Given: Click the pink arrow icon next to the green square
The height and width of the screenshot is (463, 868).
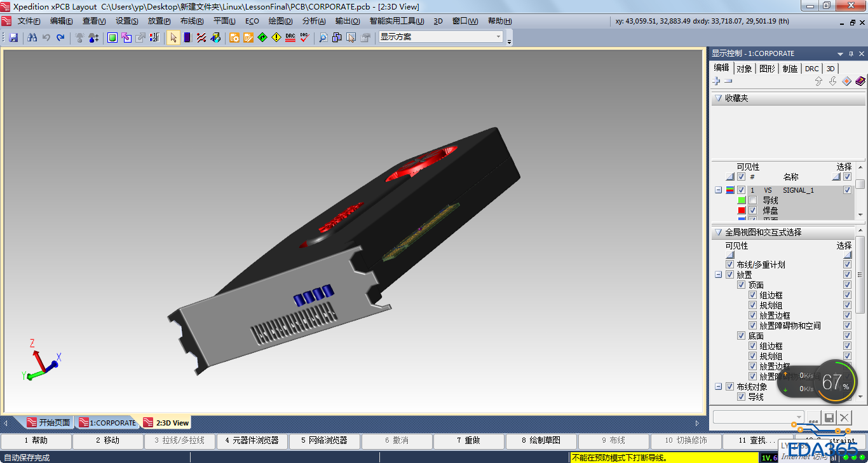Looking at the screenshot, I should click(126, 38).
